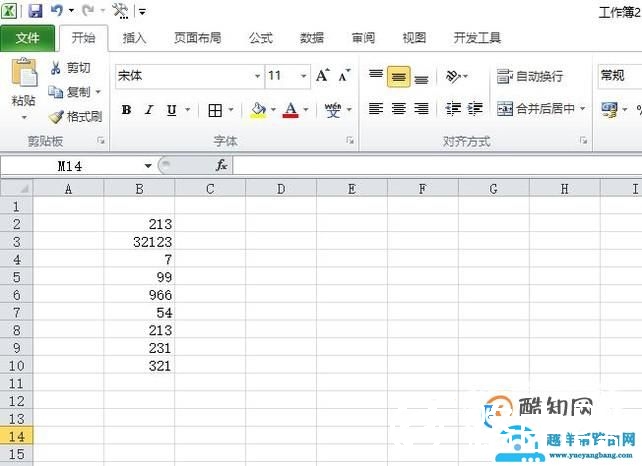Open the Name Box dropdown arrow

(x=148, y=166)
